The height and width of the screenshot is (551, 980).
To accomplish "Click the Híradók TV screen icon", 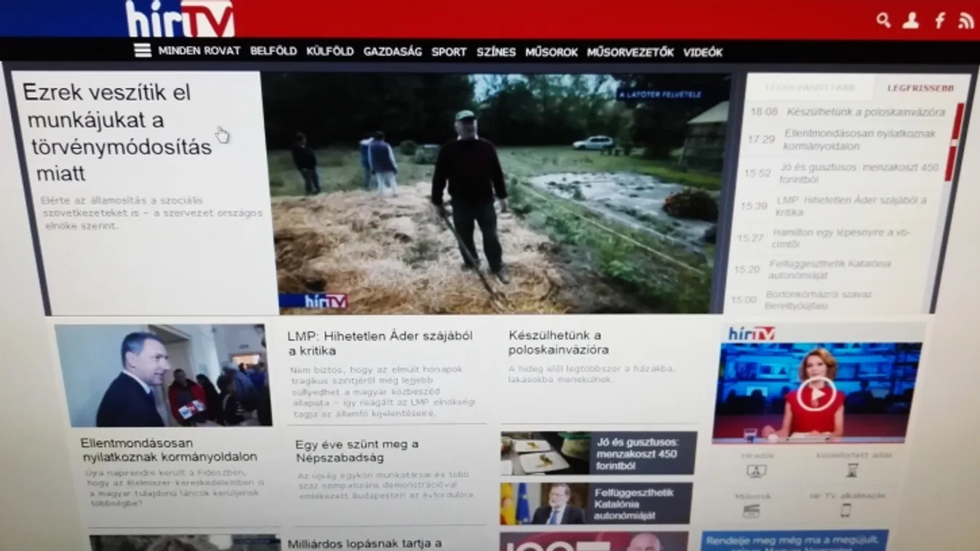I will [757, 470].
